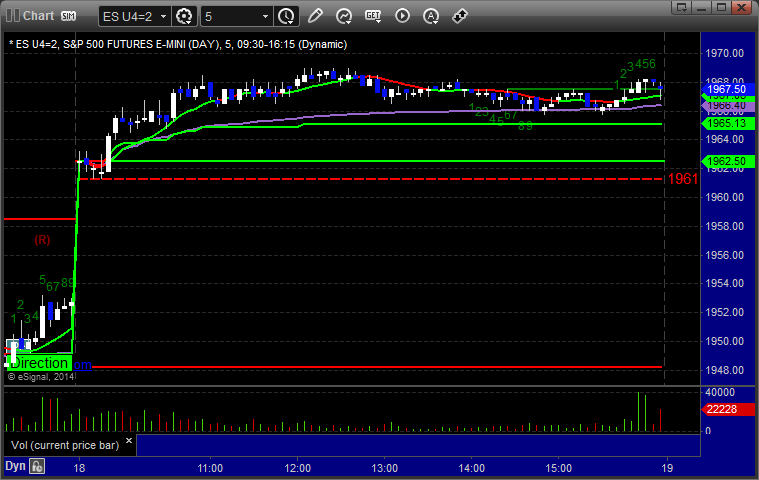The width and height of the screenshot is (759, 480).
Task: Click the 11:00 time axis label
Action: [x=210, y=468]
